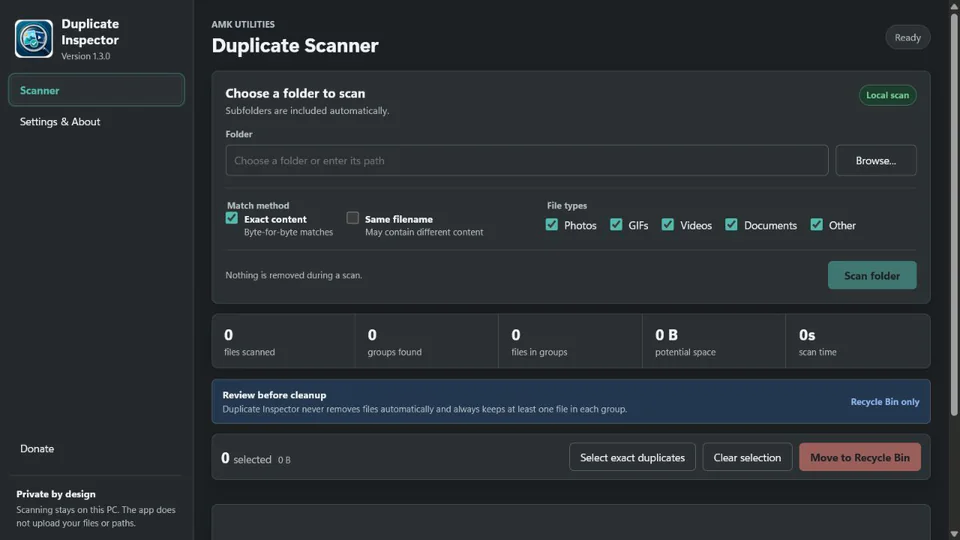Click the files in groups stat

(x=570, y=342)
